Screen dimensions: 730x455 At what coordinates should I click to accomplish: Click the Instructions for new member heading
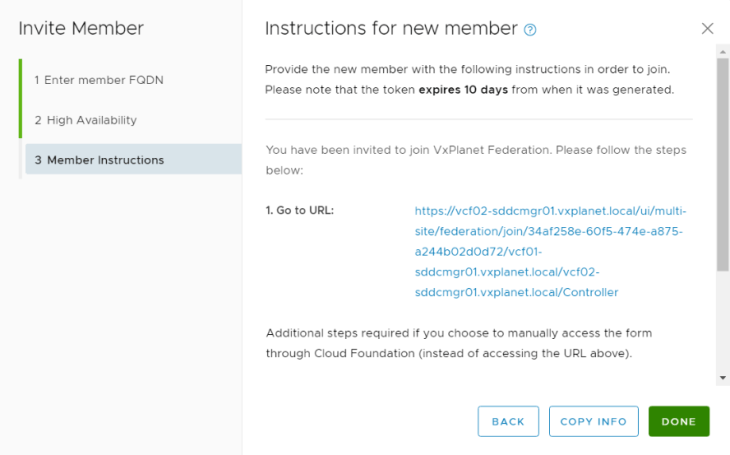(x=391, y=28)
